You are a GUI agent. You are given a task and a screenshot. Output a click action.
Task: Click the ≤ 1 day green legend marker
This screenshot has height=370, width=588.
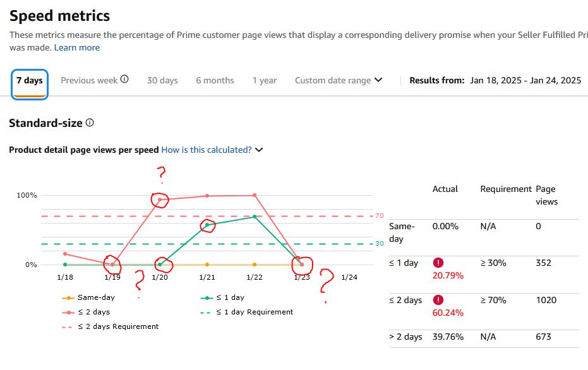(207, 298)
